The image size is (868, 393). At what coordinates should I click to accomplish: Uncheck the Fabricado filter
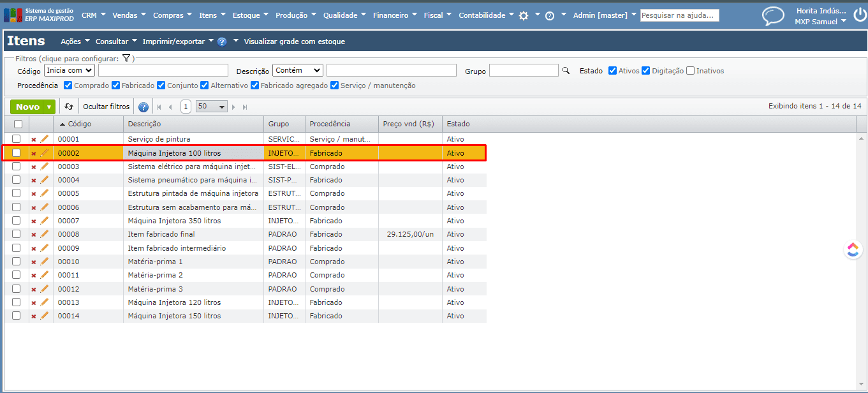(115, 85)
